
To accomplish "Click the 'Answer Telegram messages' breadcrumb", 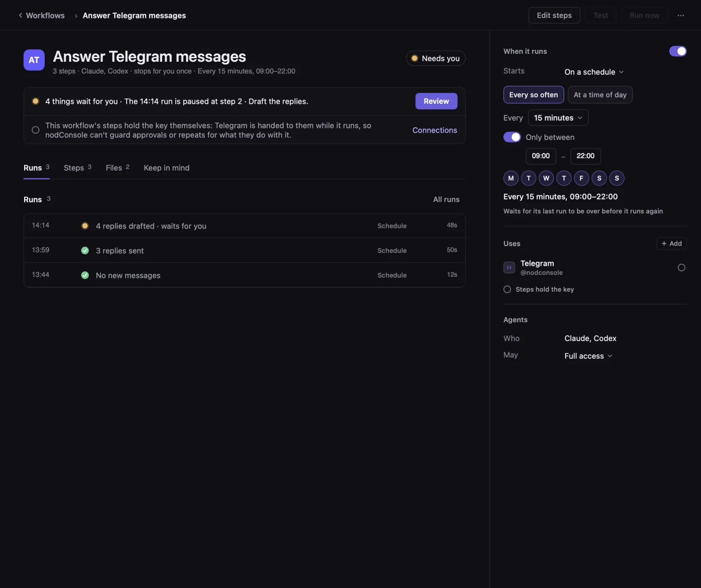I will tap(134, 15).
